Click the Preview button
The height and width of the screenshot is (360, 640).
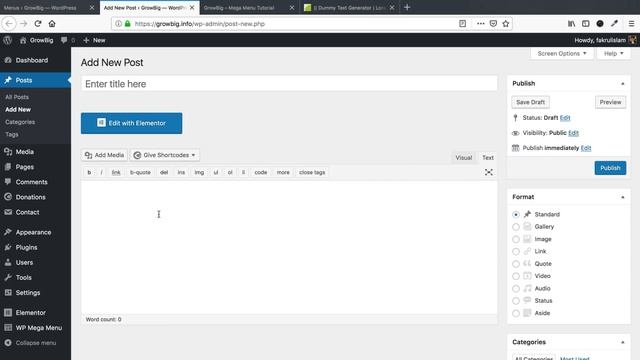pos(610,102)
